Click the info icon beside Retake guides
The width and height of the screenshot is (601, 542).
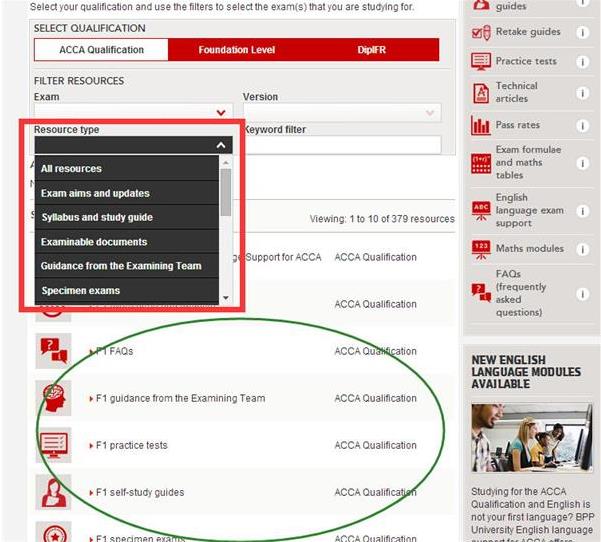tap(582, 33)
